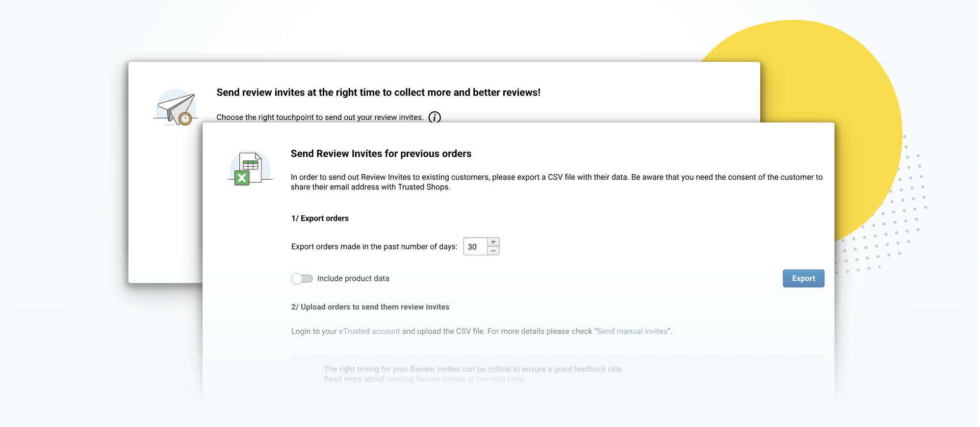Click the 1/ Export orders section heading
The width and height of the screenshot is (980, 427).
tap(320, 218)
